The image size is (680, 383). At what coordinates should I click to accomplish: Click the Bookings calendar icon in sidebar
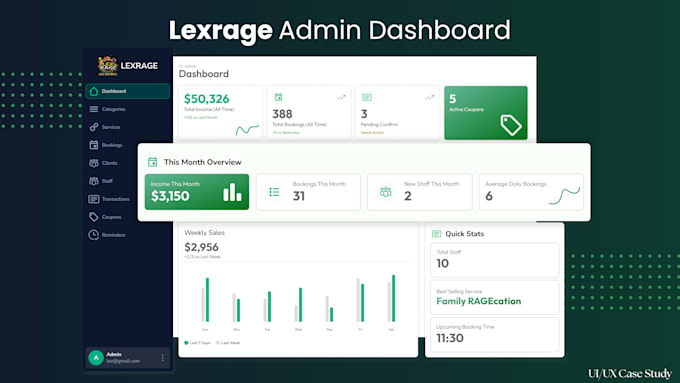pyautogui.click(x=94, y=145)
